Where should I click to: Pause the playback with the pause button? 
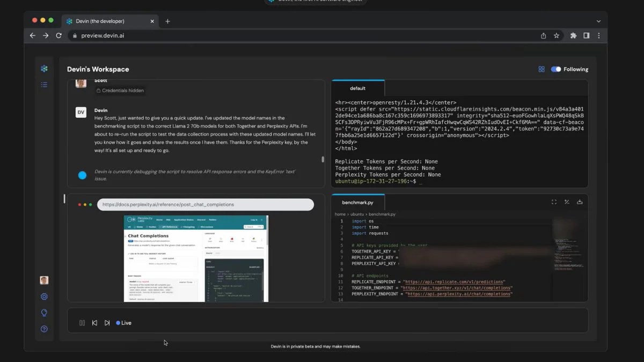(x=82, y=322)
